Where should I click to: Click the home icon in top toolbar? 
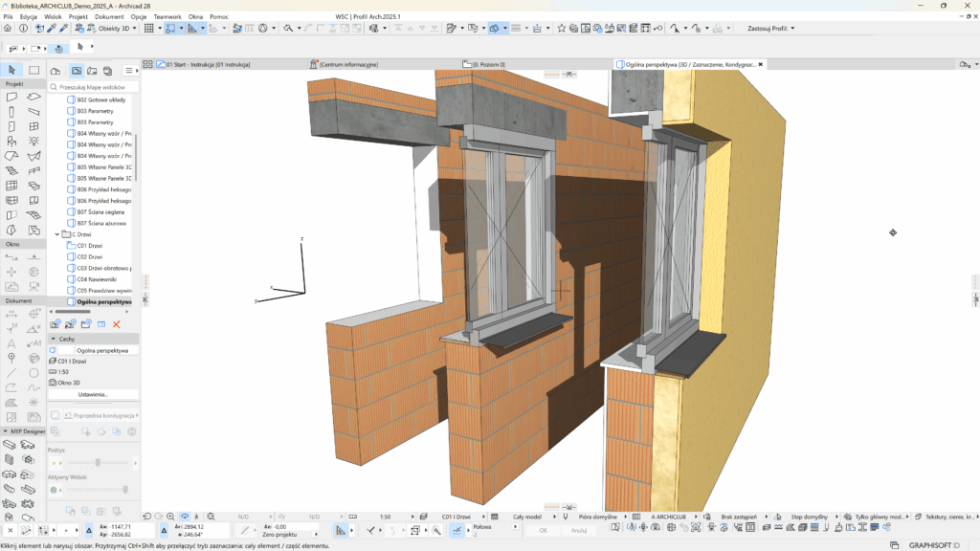(8, 29)
